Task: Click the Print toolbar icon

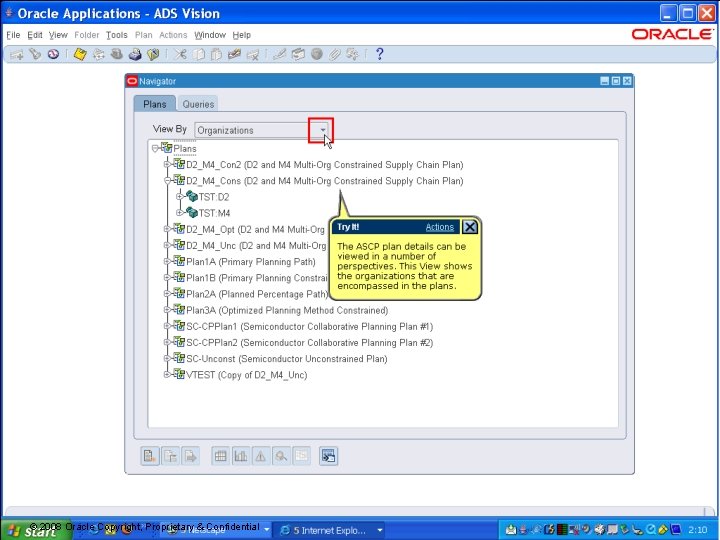Action: click(135, 55)
